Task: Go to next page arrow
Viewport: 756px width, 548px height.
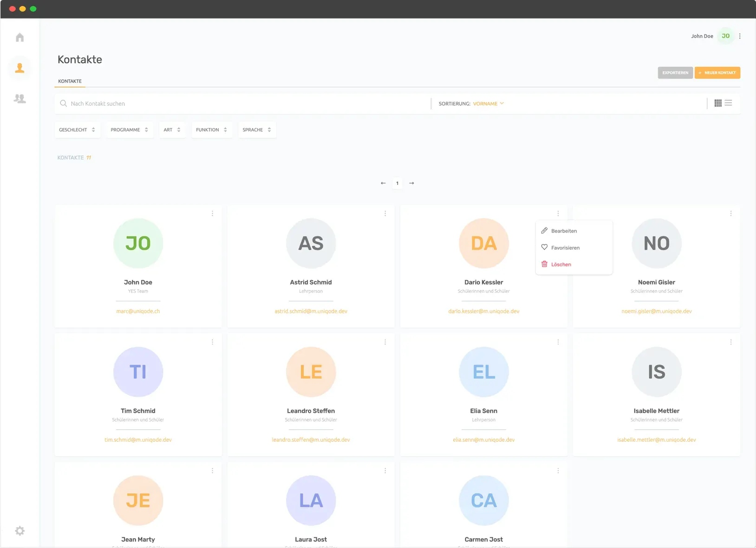Action: click(x=411, y=183)
